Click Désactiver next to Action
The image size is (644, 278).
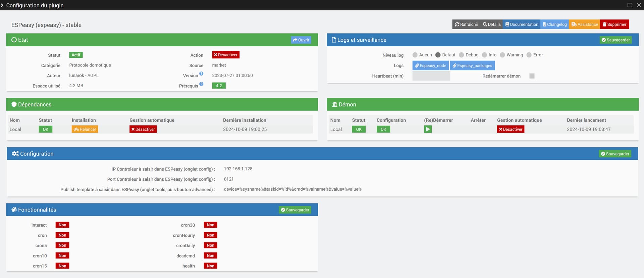(226, 55)
